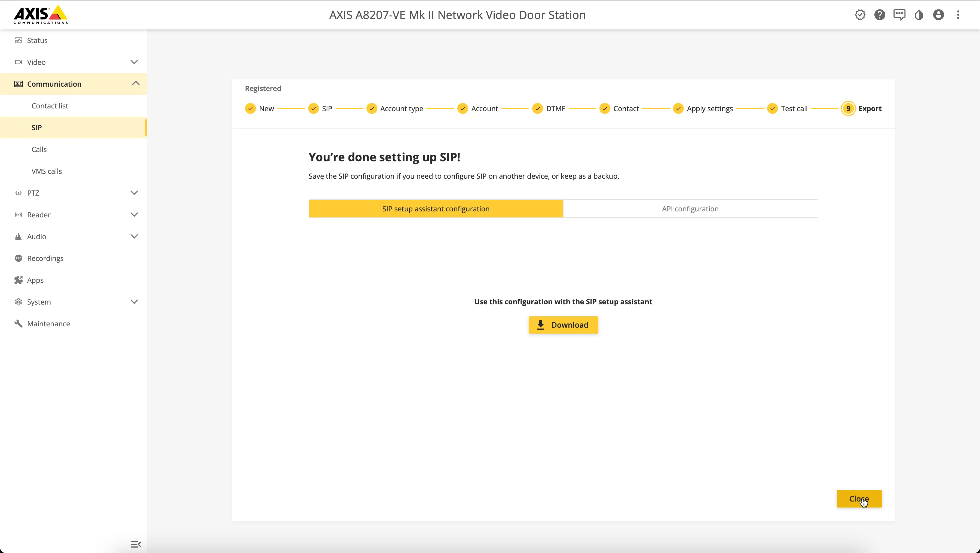The height and width of the screenshot is (553, 980).
Task: Jump to the DTMF wizard step
Action: [549, 108]
